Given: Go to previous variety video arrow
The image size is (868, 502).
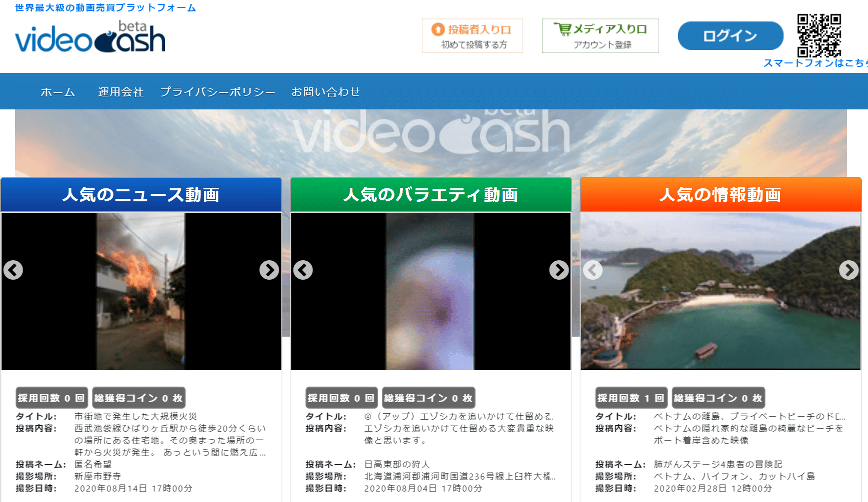Looking at the screenshot, I should point(303,270).
